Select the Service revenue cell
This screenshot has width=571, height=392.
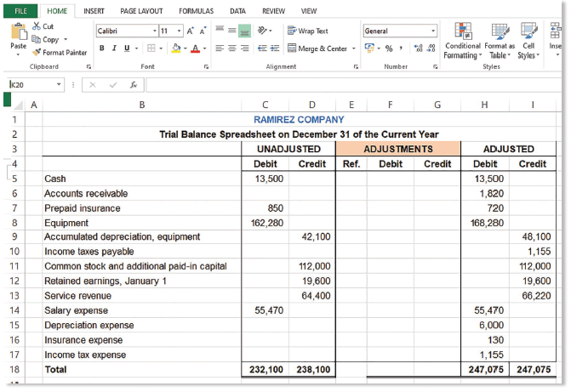pyautogui.click(x=141, y=296)
